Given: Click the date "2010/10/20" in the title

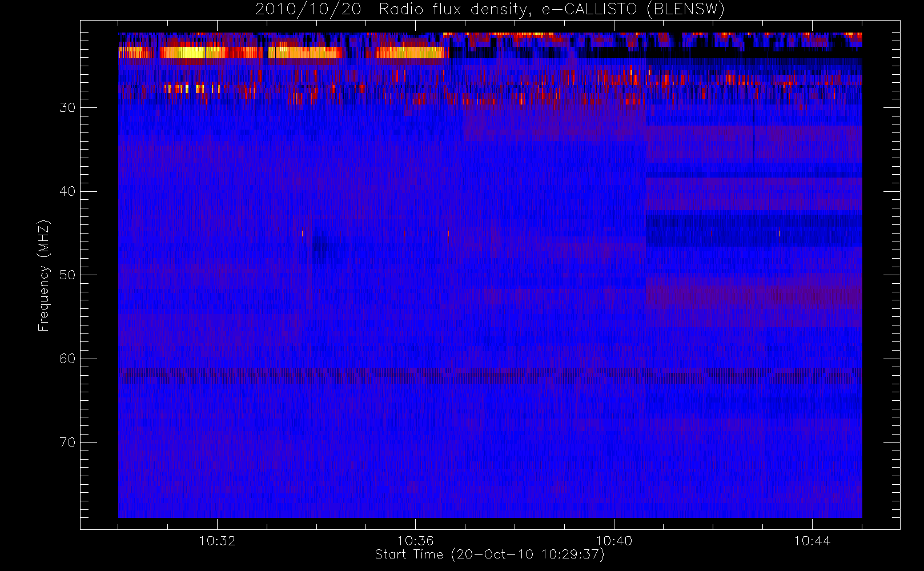Looking at the screenshot, I should (x=308, y=10).
